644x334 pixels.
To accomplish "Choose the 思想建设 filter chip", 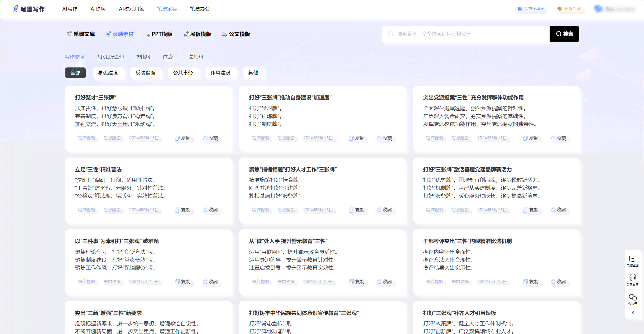I will [108, 73].
